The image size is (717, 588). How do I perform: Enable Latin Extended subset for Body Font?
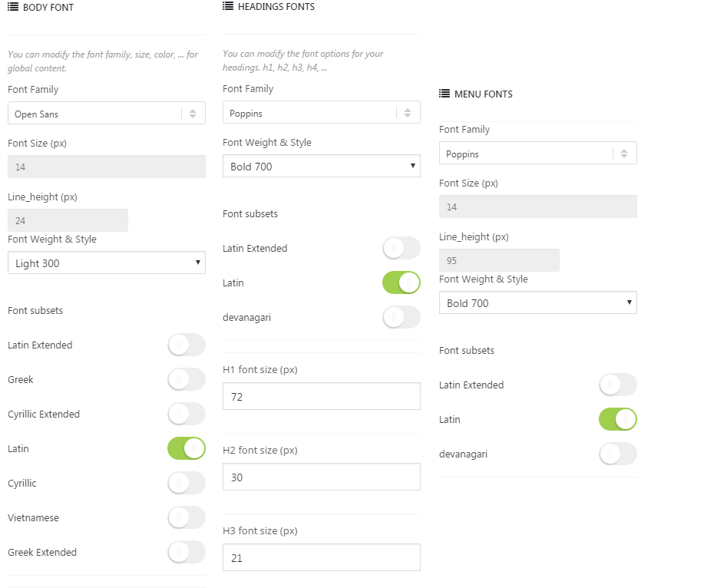coord(187,345)
